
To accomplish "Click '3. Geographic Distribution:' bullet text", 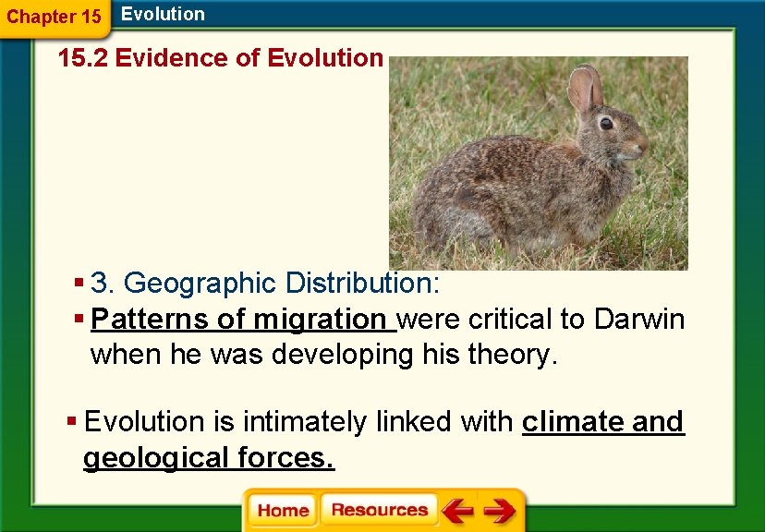I will (265, 283).
